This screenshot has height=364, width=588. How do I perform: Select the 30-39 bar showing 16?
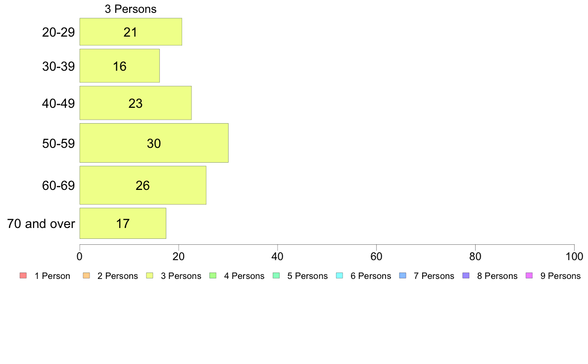tap(120, 66)
